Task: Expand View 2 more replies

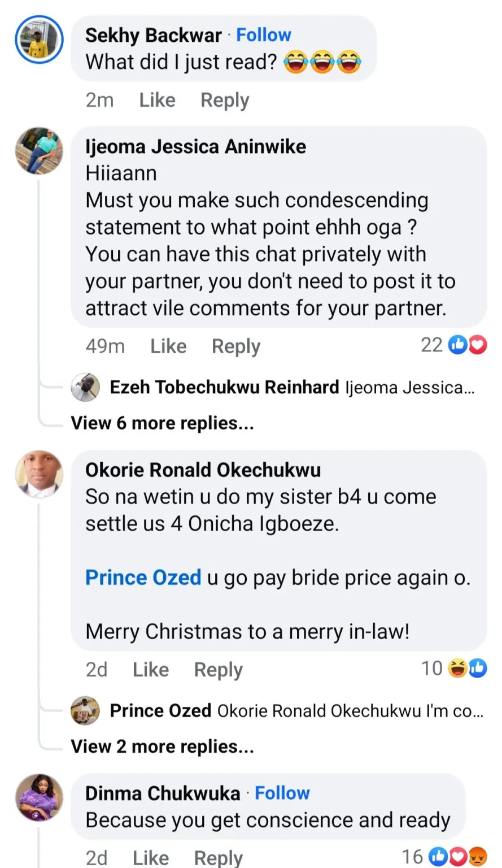Action: (163, 747)
